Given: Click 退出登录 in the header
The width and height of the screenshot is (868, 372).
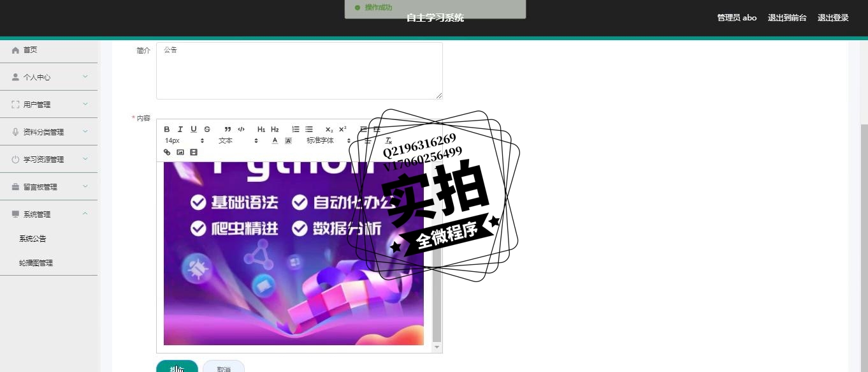Looking at the screenshot, I should click(833, 18).
